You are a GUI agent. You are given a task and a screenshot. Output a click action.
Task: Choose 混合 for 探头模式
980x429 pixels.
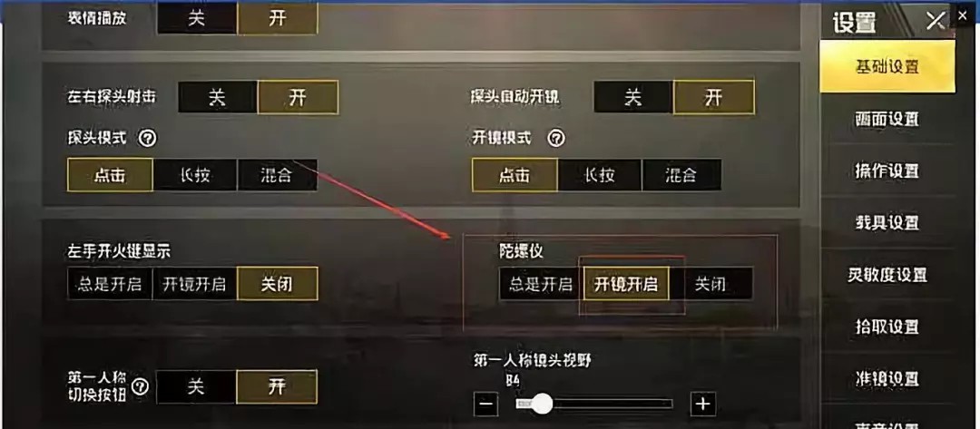[277, 175]
